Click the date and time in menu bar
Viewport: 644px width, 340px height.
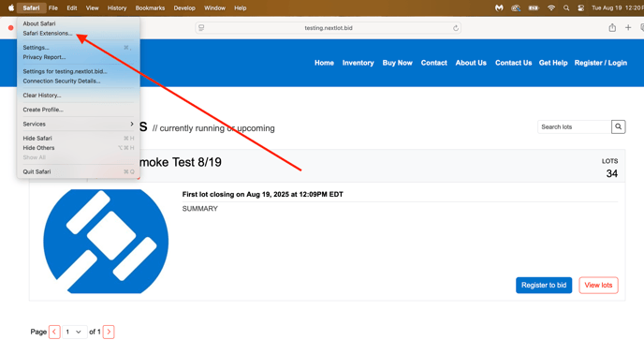617,7
